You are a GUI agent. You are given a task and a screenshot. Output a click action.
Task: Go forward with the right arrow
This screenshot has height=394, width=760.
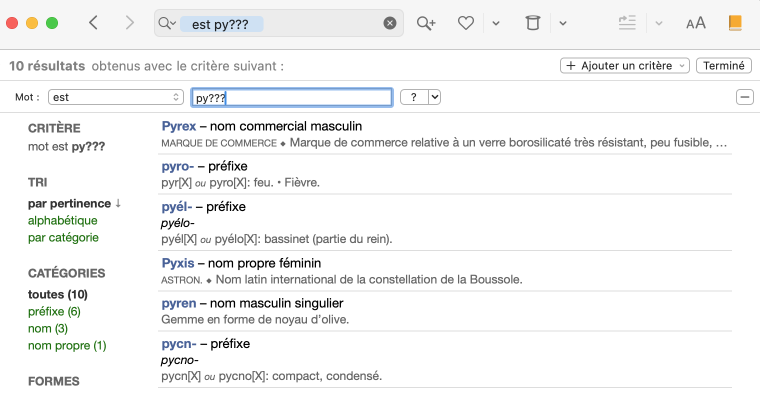pos(129,23)
